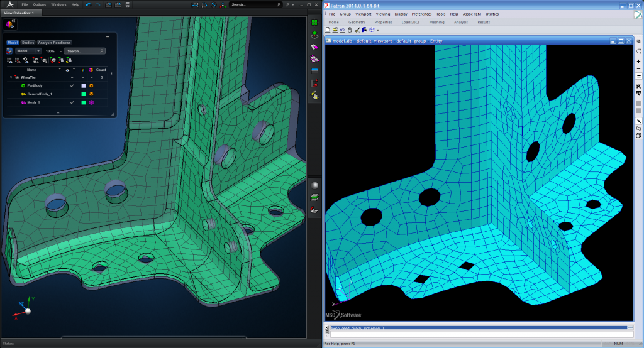The image size is (644, 348).
Task: Open Patran Preferences menu
Action: [x=421, y=14]
